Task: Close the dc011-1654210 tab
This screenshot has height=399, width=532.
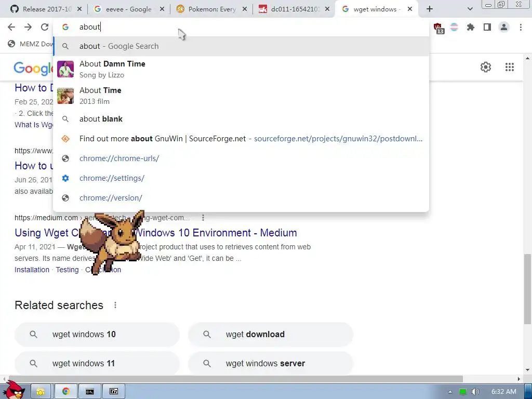Action: coord(327,9)
